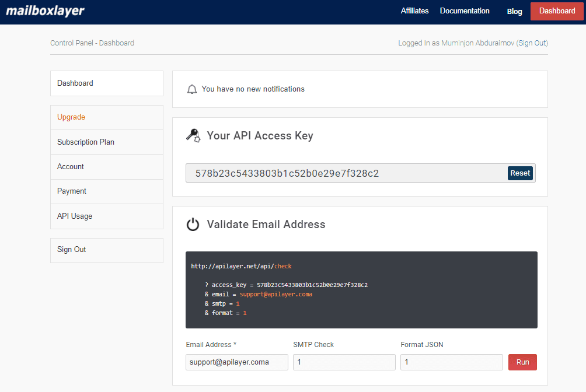This screenshot has height=392, width=586.
Task: Click the mailboxlayer logo
Action: pyautogui.click(x=45, y=11)
